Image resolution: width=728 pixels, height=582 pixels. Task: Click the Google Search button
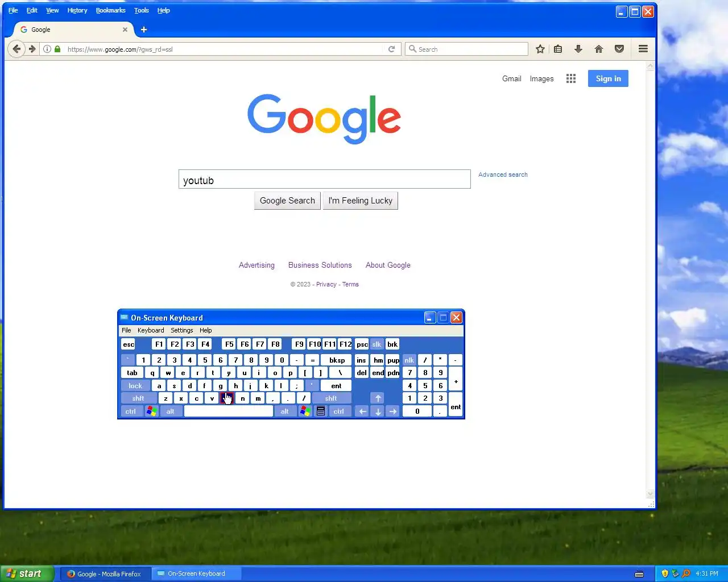coord(287,201)
